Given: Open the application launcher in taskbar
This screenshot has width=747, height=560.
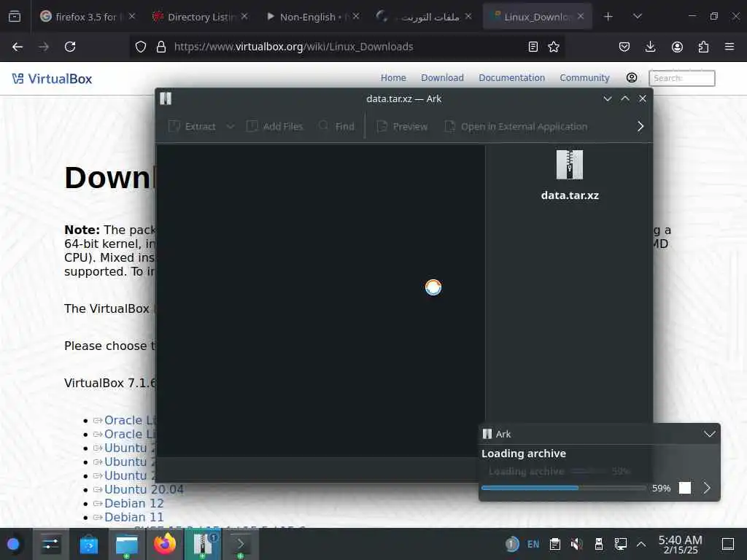Looking at the screenshot, I should [x=13, y=544].
